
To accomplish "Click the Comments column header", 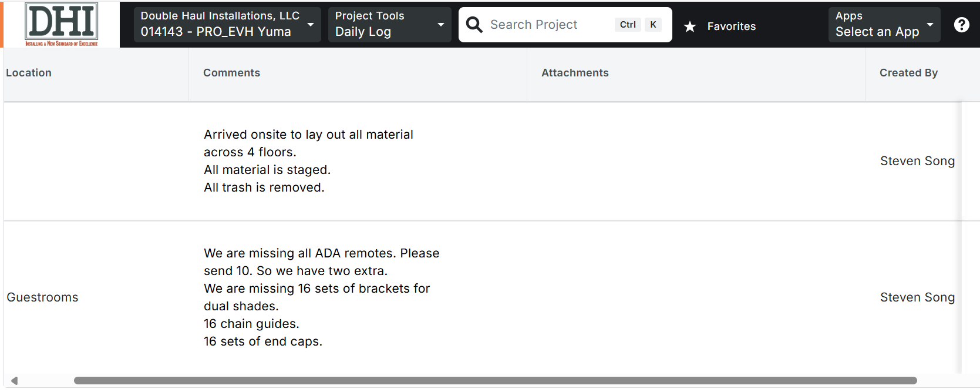I will pyautogui.click(x=231, y=73).
